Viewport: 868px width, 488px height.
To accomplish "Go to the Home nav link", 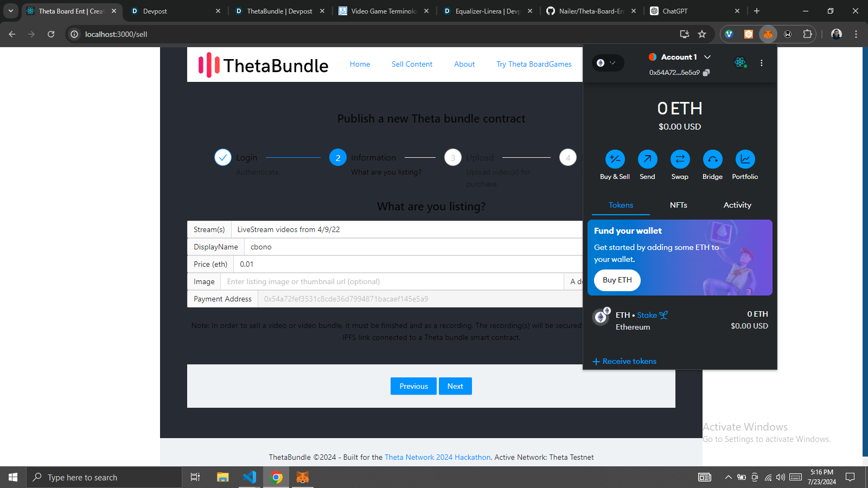I will (x=360, y=64).
